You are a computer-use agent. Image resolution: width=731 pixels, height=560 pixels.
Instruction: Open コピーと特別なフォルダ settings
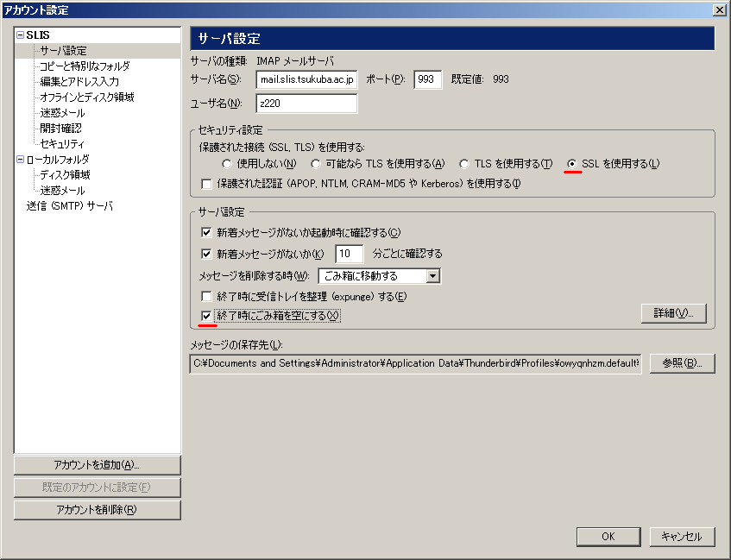coord(85,66)
